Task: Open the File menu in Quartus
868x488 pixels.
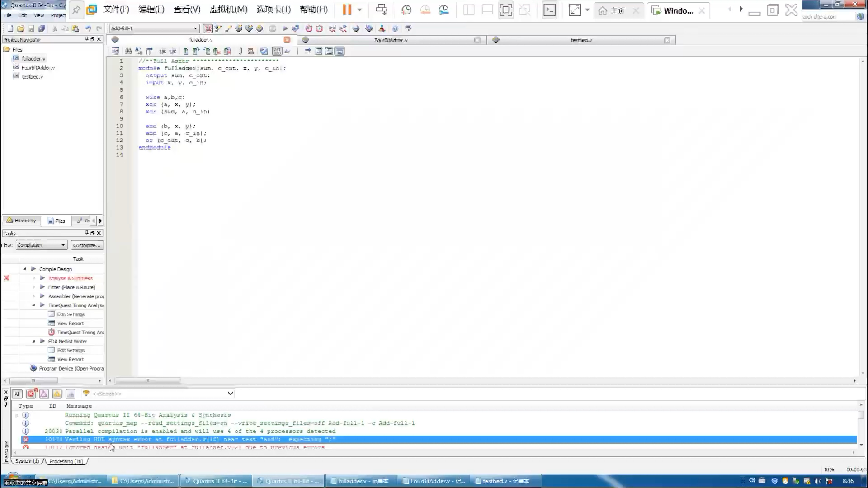Action: point(8,15)
